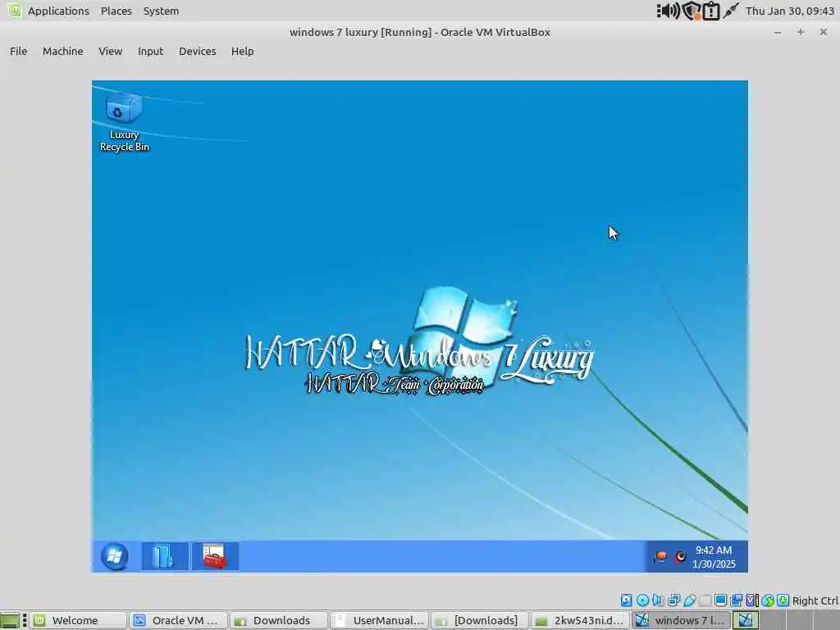Switch to the UserManual window task

click(x=380, y=620)
